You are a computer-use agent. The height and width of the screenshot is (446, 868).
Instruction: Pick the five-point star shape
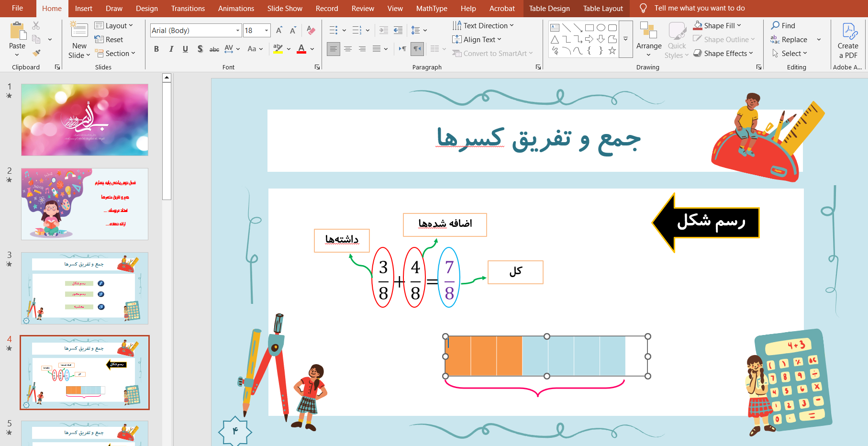[x=612, y=51]
